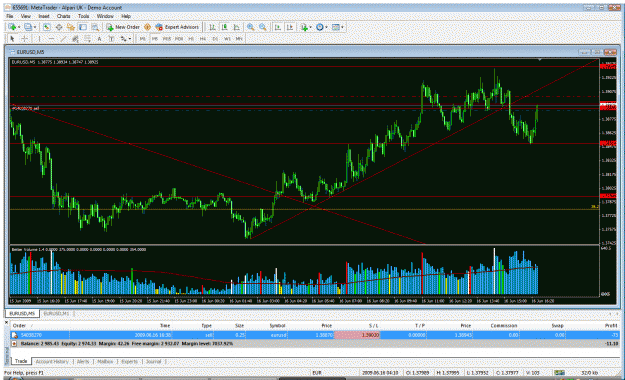This screenshot has width=625, height=380.
Task: Open the Templates icon
Action: pyautogui.click(x=336, y=27)
